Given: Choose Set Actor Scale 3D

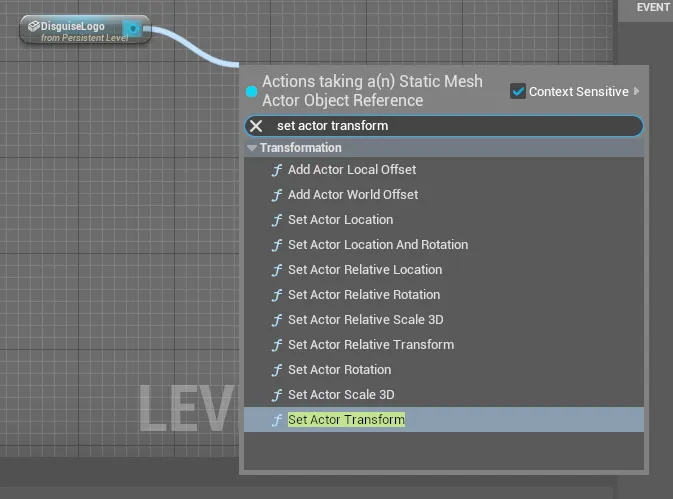Looking at the screenshot, I should 341,395.
